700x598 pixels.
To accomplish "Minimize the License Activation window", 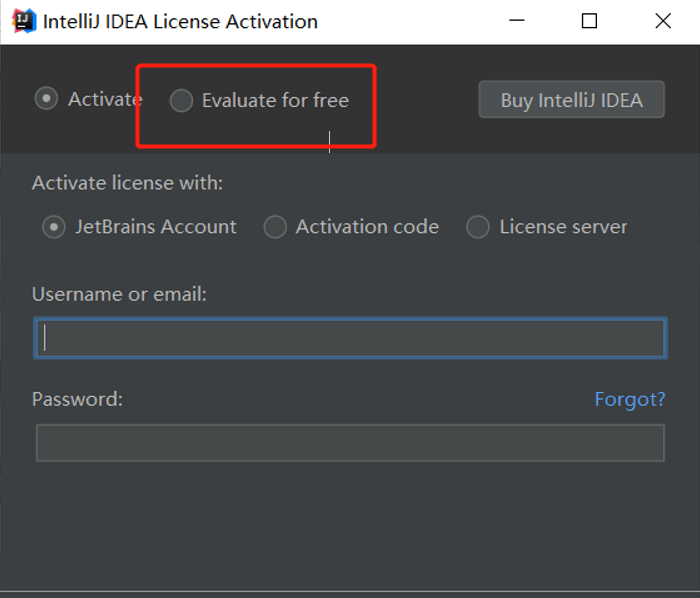I will tap(517, 21).
